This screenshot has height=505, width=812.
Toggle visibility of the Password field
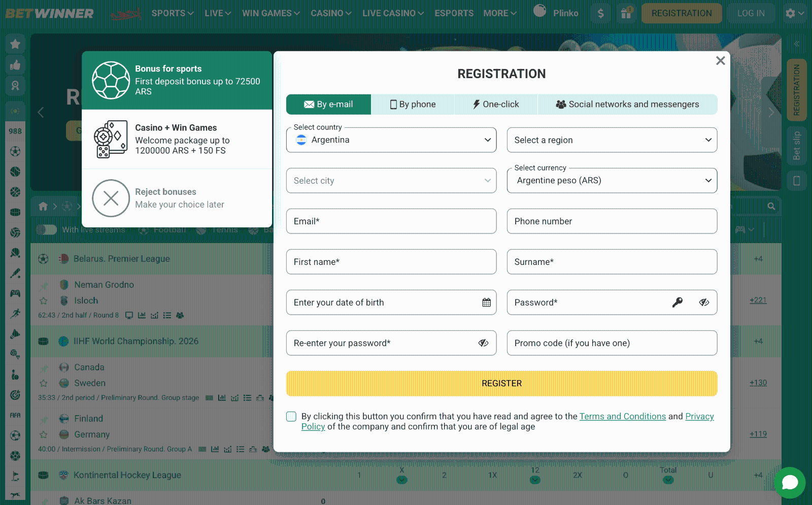tap(704, 302)
